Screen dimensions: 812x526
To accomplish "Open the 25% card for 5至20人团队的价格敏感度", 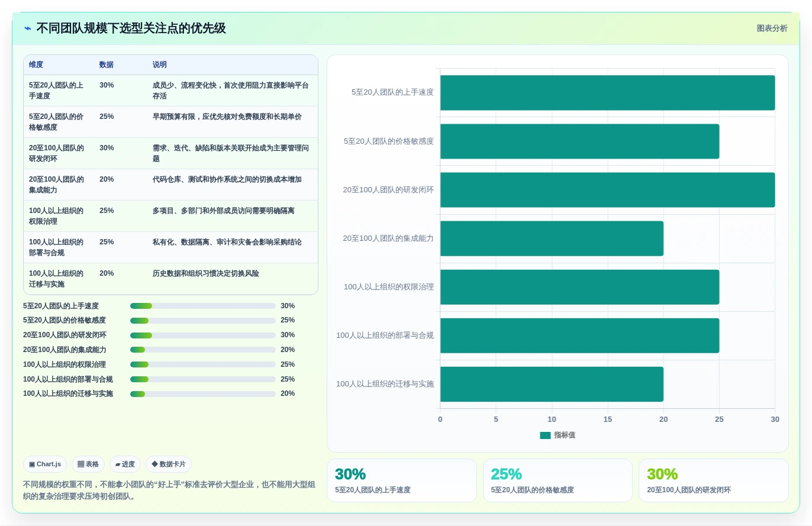I will tap(558, 480).
